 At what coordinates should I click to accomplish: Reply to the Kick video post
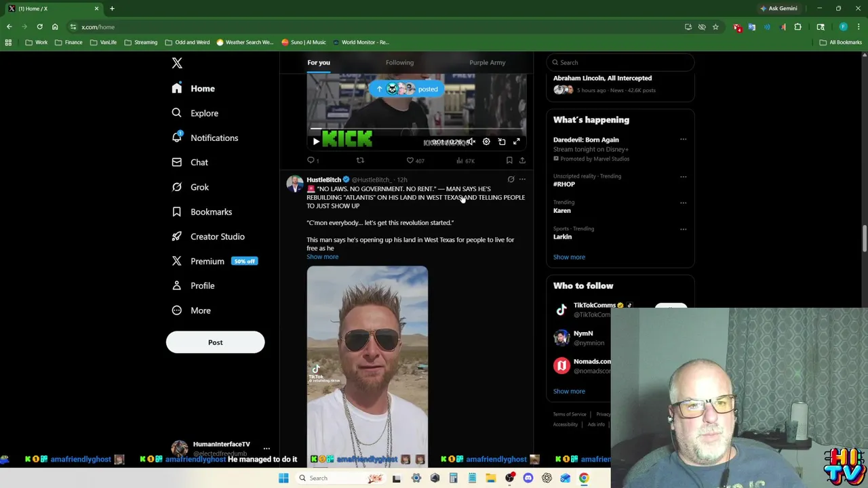[x=313, y=161]
